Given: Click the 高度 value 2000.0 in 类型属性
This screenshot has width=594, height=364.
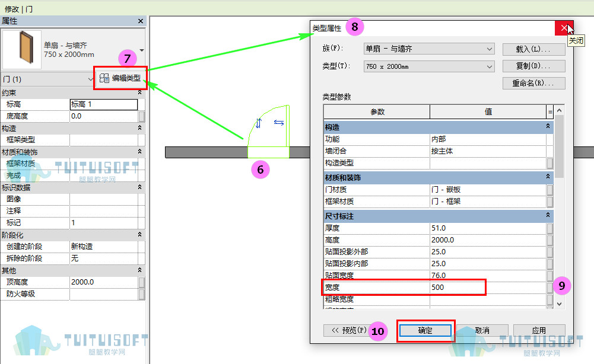Looking at the screenshot, I should point(488,240).
